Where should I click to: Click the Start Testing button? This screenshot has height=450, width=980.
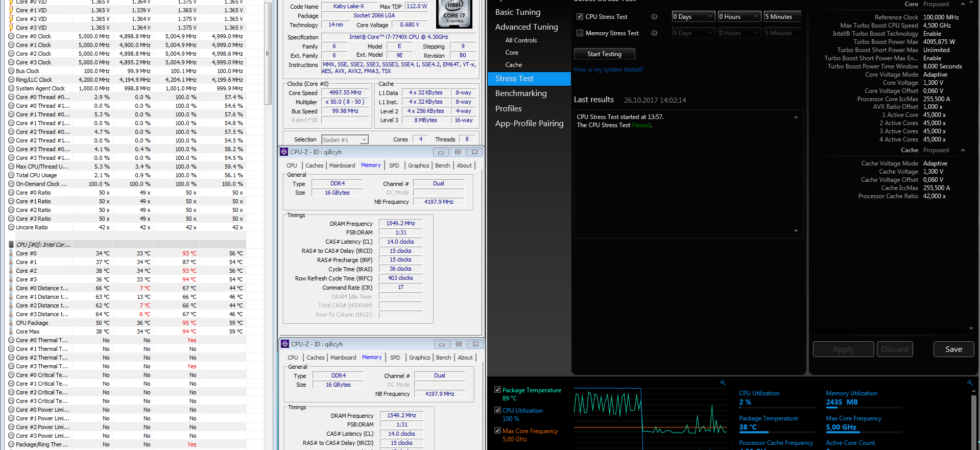click(x=604, y=54)
